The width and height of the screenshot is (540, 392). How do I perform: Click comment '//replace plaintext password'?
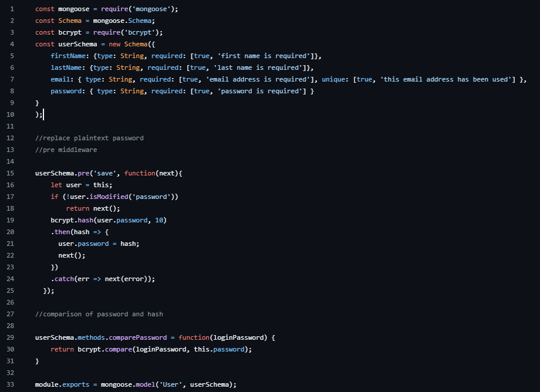90,138
